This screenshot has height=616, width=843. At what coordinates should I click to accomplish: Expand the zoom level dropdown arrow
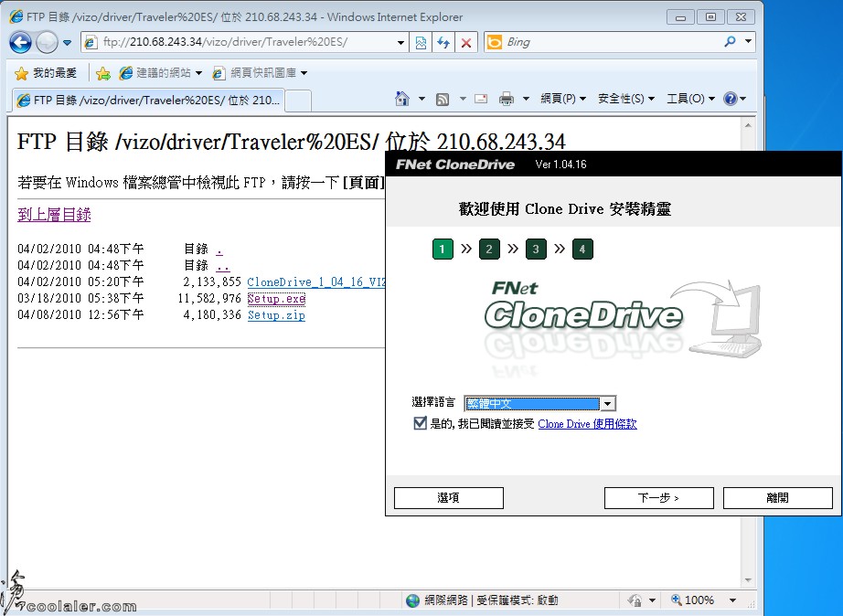point(732,600)
